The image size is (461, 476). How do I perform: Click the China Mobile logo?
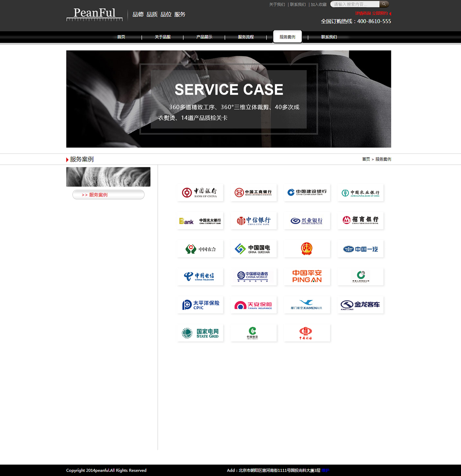pyautogui.click(x=254, y=277)
